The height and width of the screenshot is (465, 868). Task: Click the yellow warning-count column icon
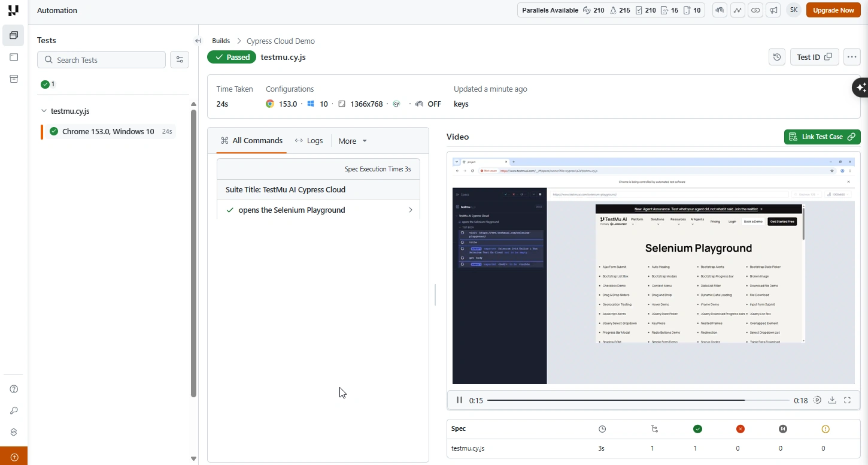tap(825, 429)
